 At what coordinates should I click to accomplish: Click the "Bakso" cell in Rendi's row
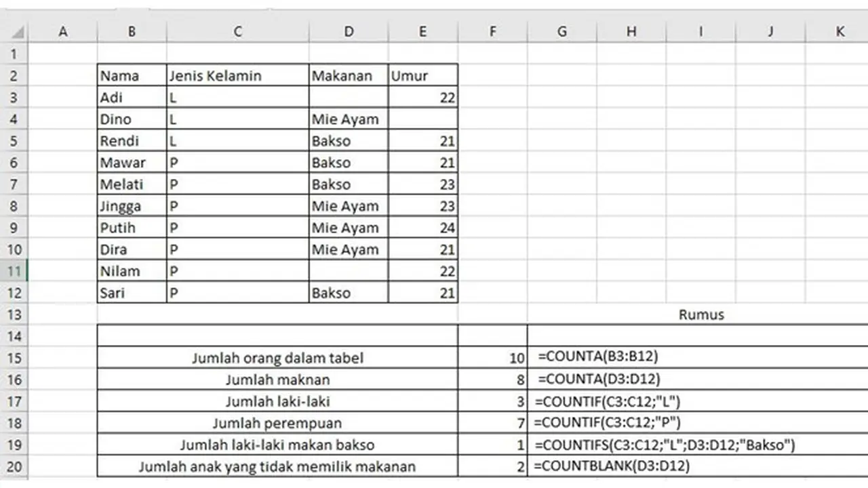pos(348,140)
